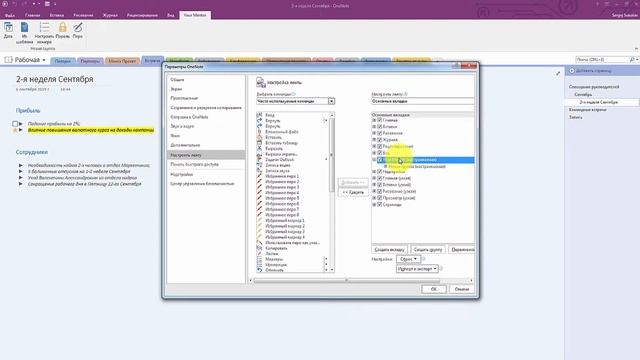Viewport: 640px width, 360px height.
Task: Open the Импорт и экспорт dropdown
Action: [417, 269]
